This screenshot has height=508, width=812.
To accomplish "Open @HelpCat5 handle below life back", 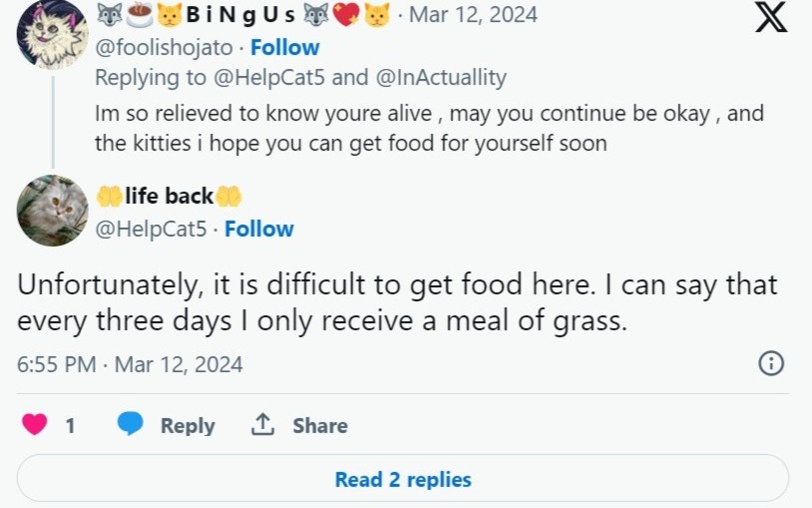I will pyautogui.click(x=151, y=229).
